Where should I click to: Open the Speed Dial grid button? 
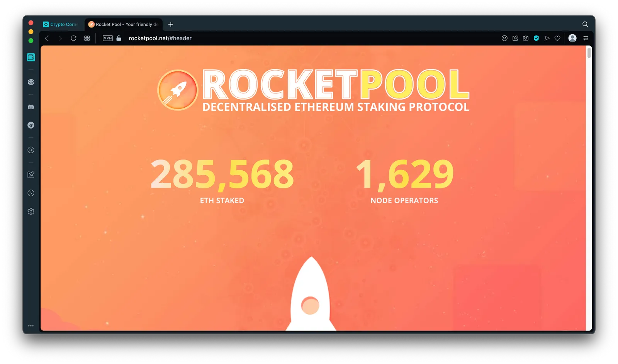[x=87, y=38]
